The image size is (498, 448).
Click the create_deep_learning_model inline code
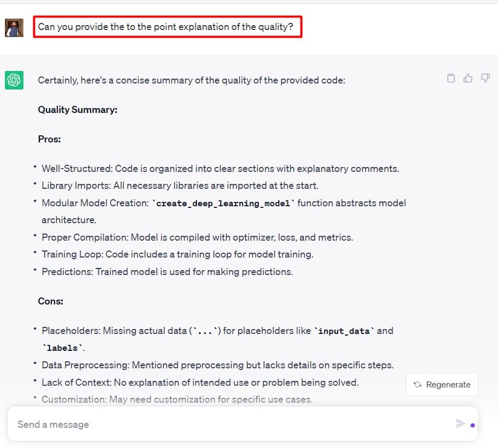(223, 204)
